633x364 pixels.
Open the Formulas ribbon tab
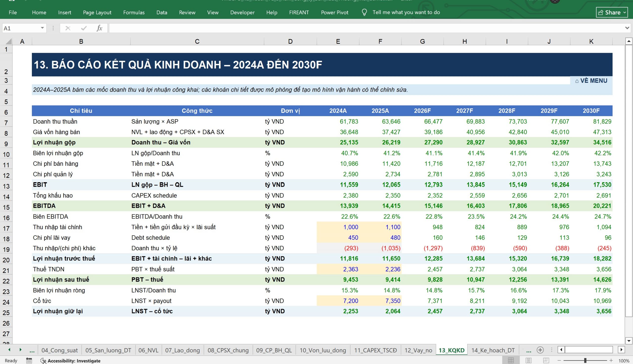pyautogui.click(x=134, y=12)
